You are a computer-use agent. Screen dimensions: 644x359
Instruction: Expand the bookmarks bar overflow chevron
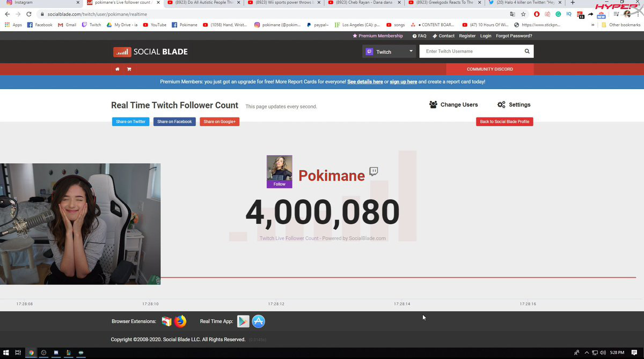[592, 25]
